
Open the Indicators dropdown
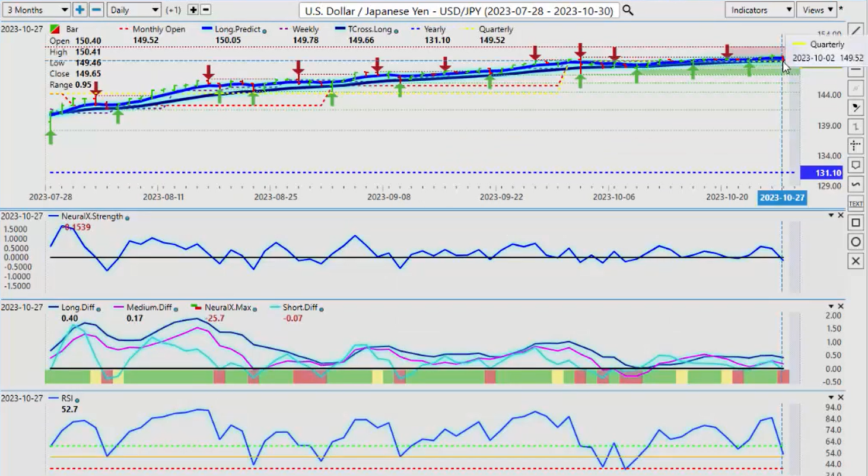pyautogui.click(x=759, y=9)
